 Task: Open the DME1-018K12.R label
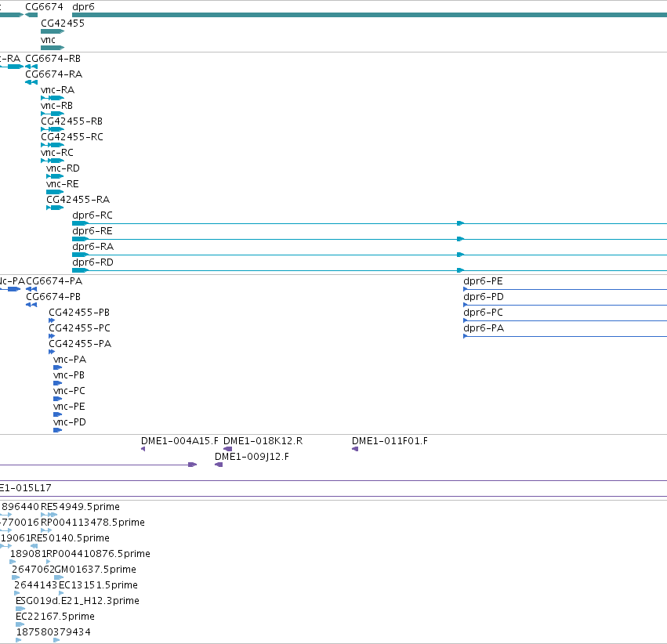263,441
